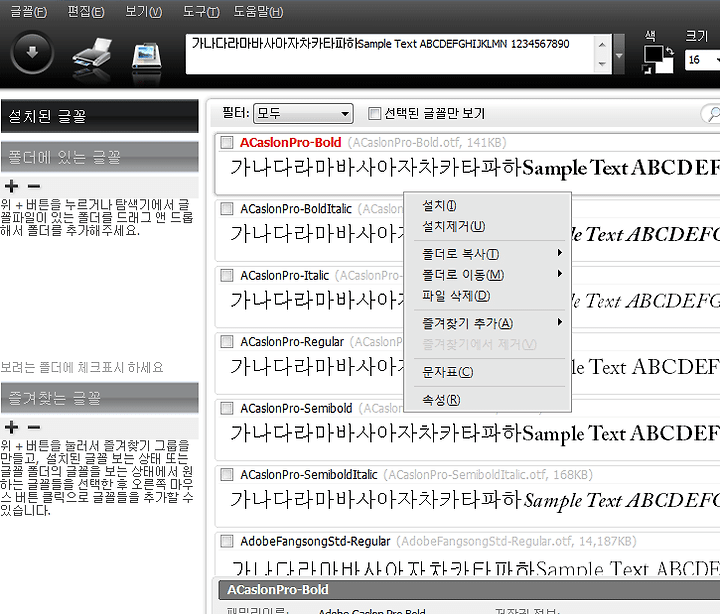
Task: Select the ACaslonPro-Regular font name
Action: tap(292, 342)
